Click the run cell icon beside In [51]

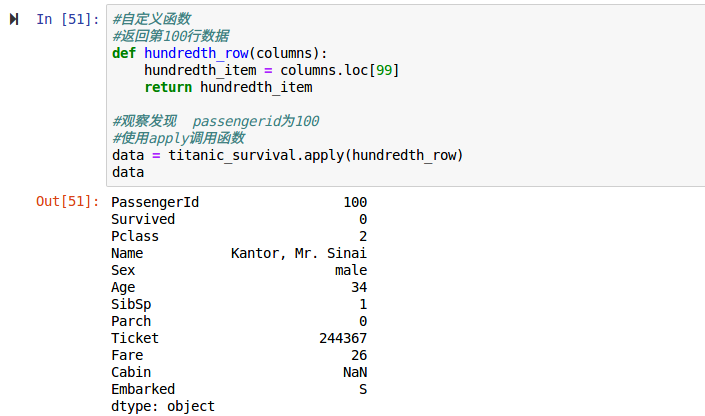14,19
